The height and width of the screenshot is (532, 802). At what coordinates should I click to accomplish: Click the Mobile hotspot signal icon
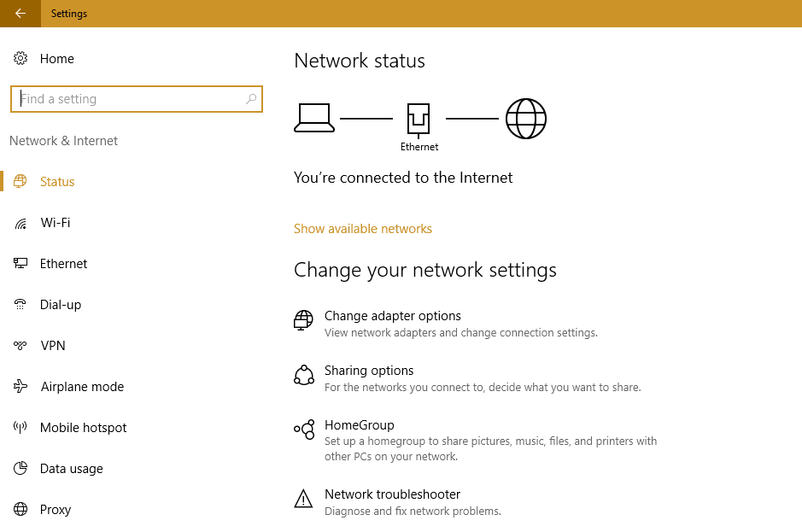(x=19, y=427)
